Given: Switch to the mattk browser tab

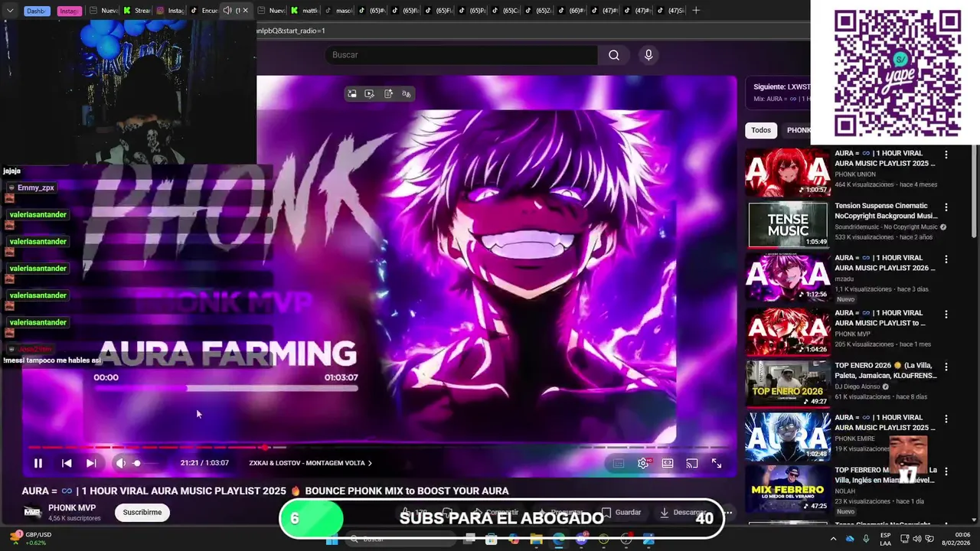Looking at the screenshot, I should point(305,11).
